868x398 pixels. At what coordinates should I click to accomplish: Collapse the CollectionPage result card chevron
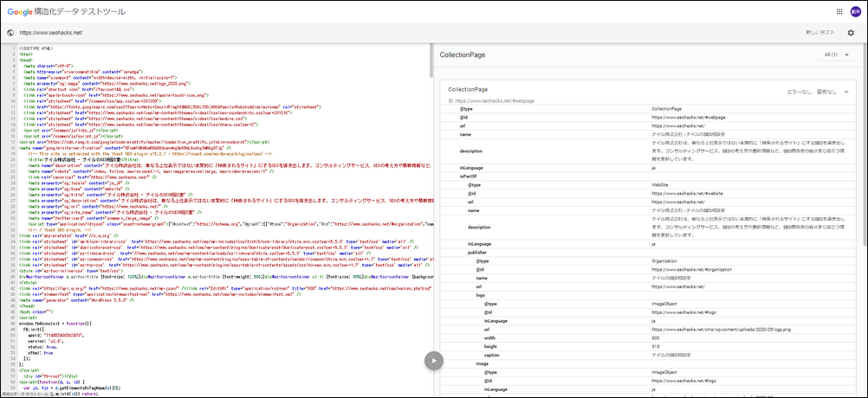pos(845,92)
